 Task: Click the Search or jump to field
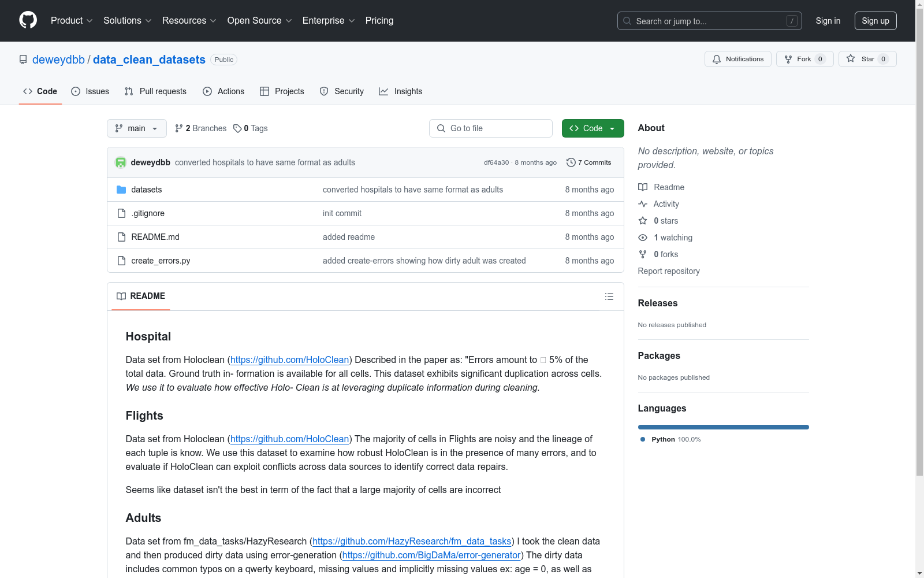(x=710, y=21)
